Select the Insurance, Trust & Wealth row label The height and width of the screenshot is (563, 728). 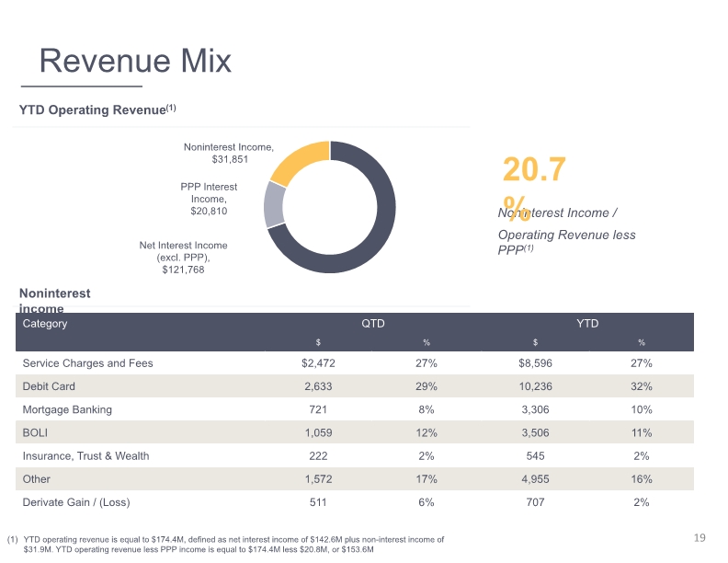(85, 456)
